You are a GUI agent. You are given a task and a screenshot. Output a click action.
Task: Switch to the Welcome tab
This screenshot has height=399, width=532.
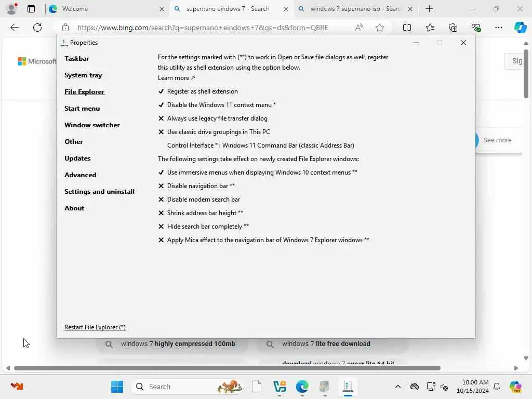pyautogui.click(x=107, y=9)
